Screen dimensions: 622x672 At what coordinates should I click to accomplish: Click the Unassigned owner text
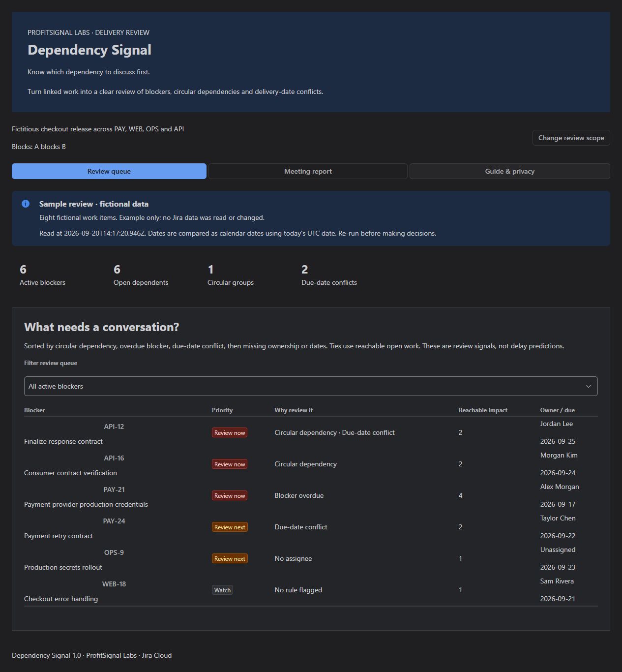pyautogui.click(x=558, y=550)
